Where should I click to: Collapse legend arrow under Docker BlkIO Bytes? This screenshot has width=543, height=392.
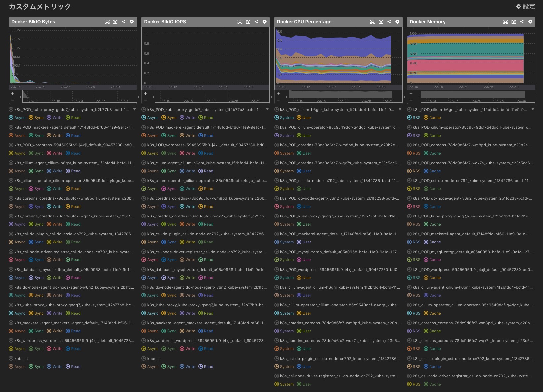click(134, 109)
